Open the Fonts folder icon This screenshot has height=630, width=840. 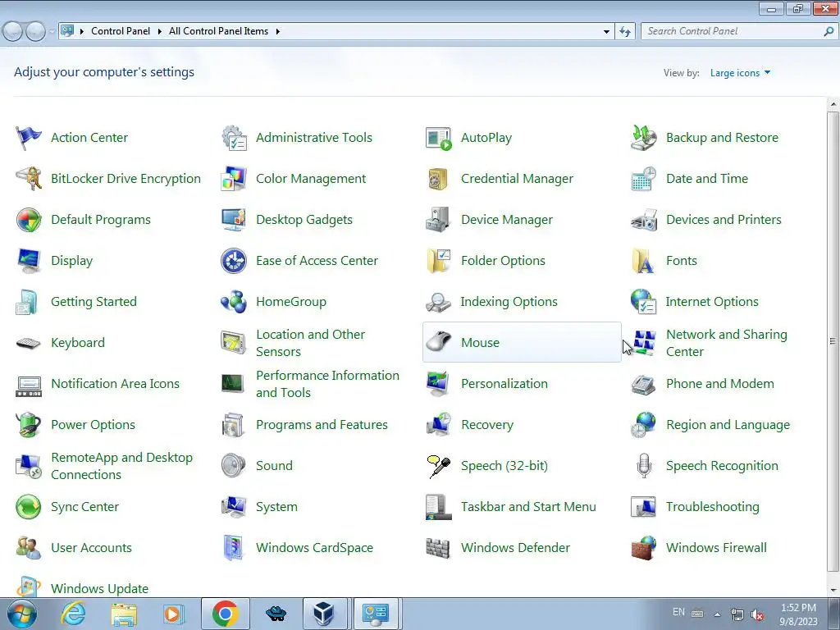[x=643, y=261]
